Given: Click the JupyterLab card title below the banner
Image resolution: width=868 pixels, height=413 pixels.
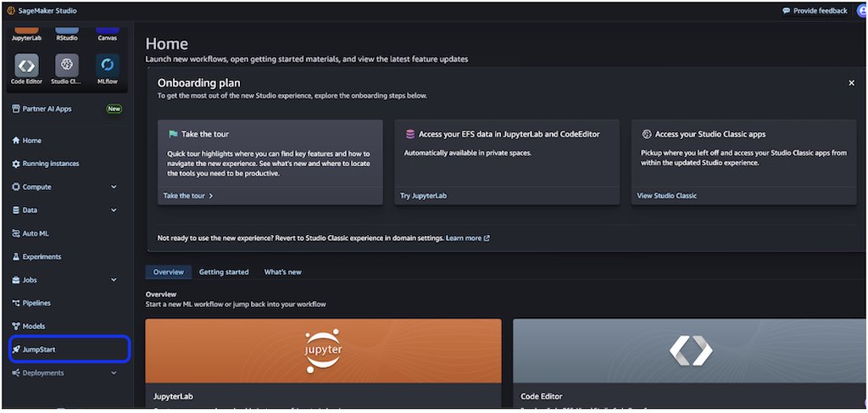Looking at the screenshot, I should click(173, 397).
